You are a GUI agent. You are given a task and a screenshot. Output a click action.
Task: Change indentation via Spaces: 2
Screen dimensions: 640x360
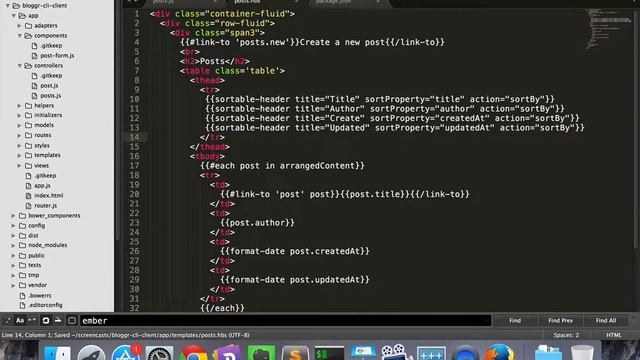(566, 335)
